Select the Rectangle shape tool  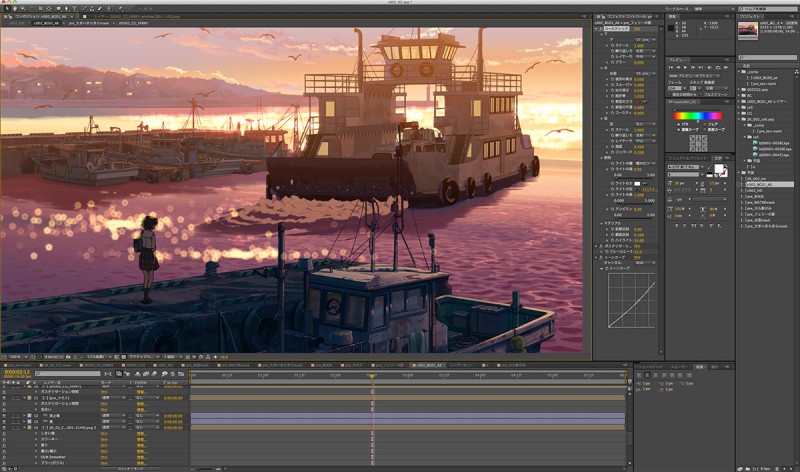click(59, 9)
